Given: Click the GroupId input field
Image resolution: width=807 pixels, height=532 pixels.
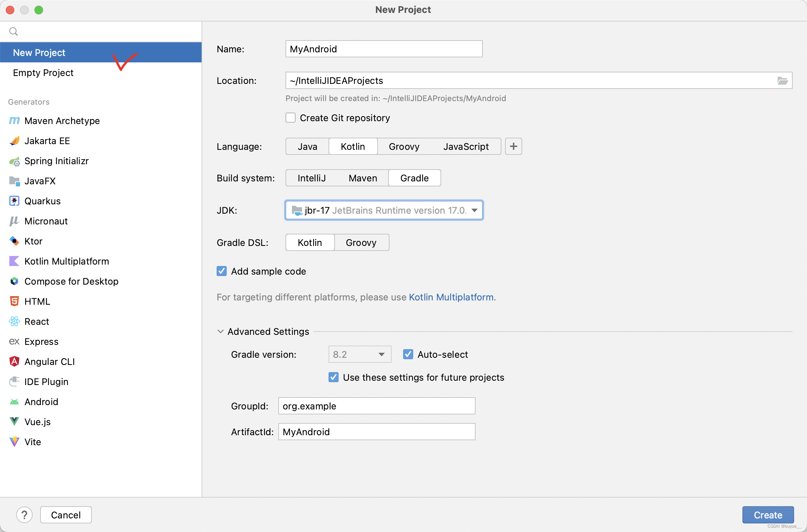Looking at the screenshot, I should click(x=377, y=406).
